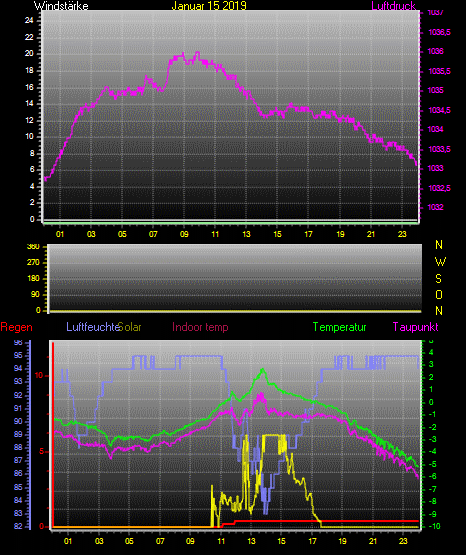Click the Solar legend label
Image resolution: width=466 pixels, height=555 pixels.
pyautogui.click(x=130, y=327)
